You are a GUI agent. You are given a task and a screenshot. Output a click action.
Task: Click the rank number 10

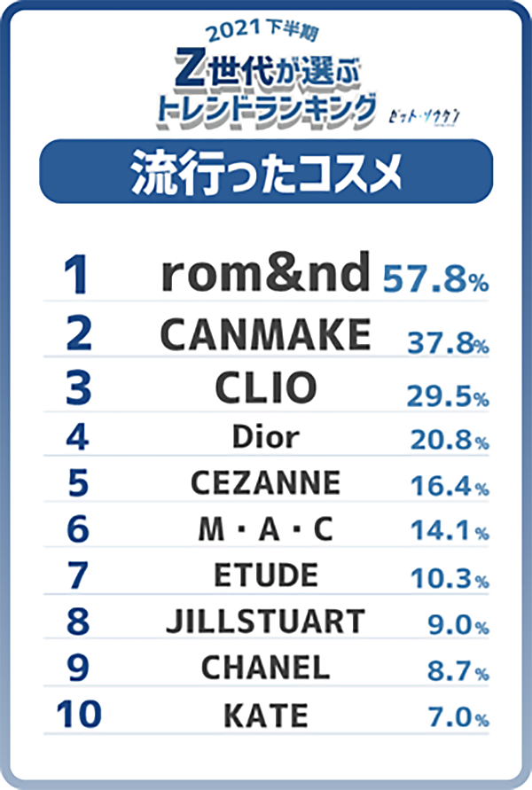(78, 715)
